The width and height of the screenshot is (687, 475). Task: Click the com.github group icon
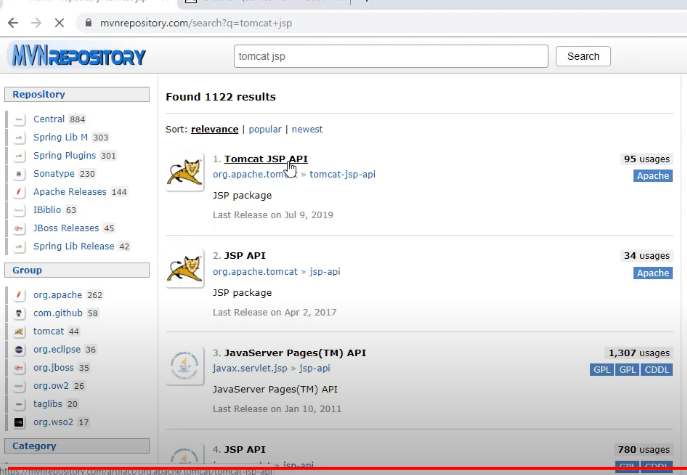[19, 313]
